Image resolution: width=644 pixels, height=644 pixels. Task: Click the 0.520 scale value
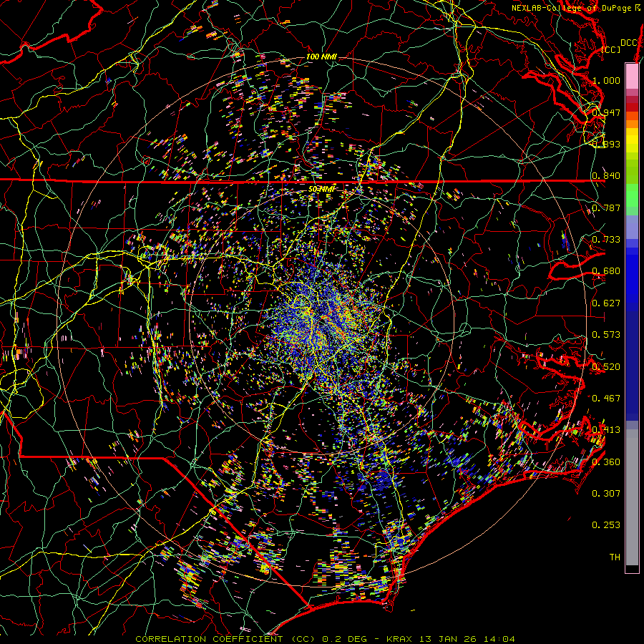pyautogui.click(x=606, y=366)
